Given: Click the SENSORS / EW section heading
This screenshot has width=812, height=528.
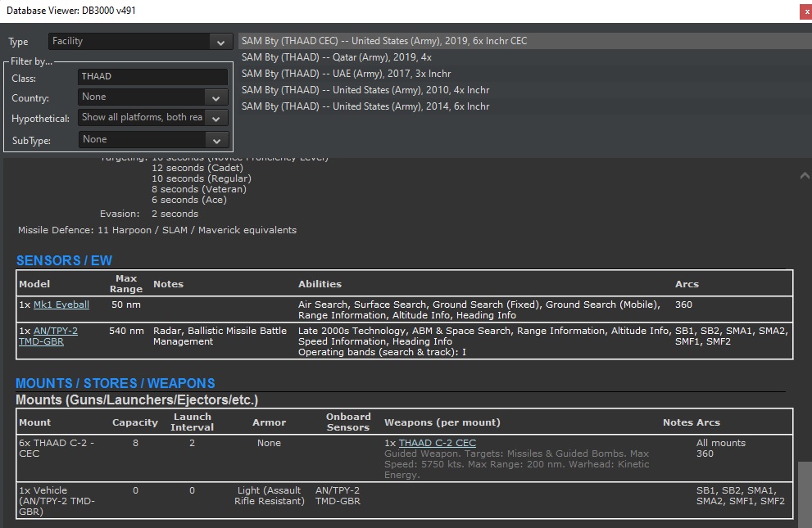Looking at the screenshot, I should pyautogui.click(x=64, y=261).
